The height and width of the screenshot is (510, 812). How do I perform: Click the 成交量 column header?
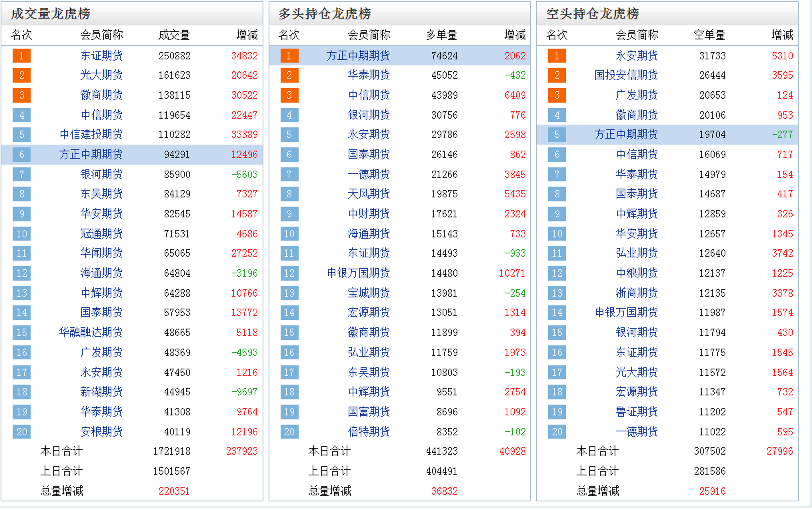(175, 35)
